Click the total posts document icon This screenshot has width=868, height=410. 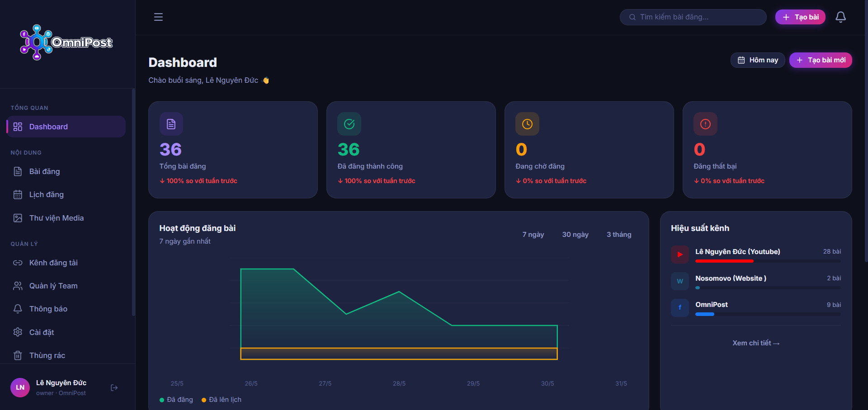171,124
